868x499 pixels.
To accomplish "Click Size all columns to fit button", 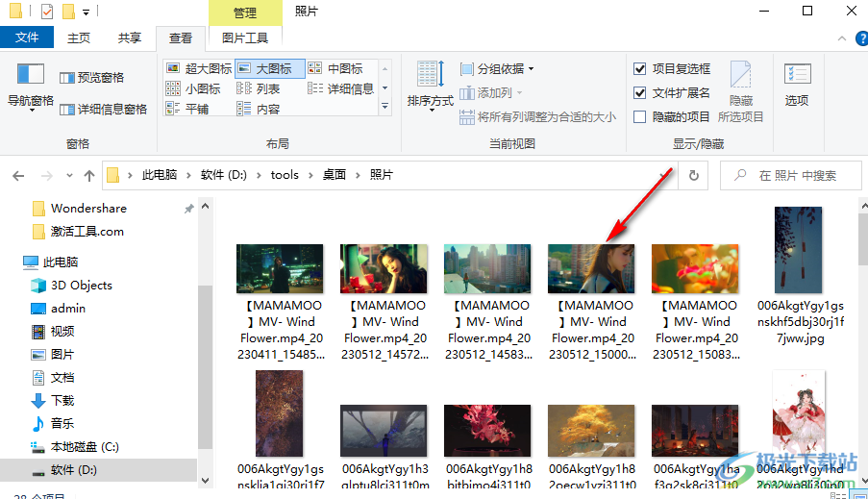I will pyautogui.click(x=537, y=117).
